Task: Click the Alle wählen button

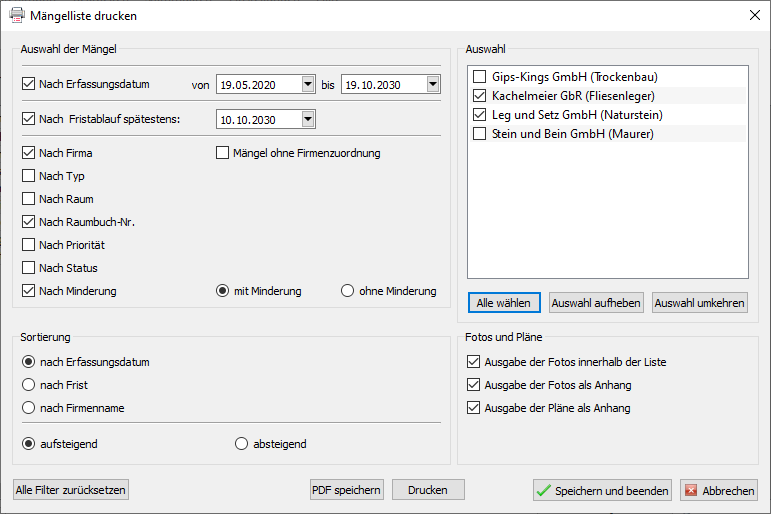Action: tap(504, 303)
